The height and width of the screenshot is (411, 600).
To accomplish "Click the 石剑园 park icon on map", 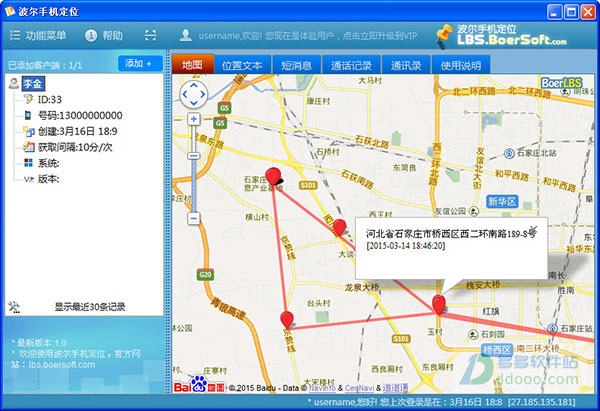I will [473, 334].
